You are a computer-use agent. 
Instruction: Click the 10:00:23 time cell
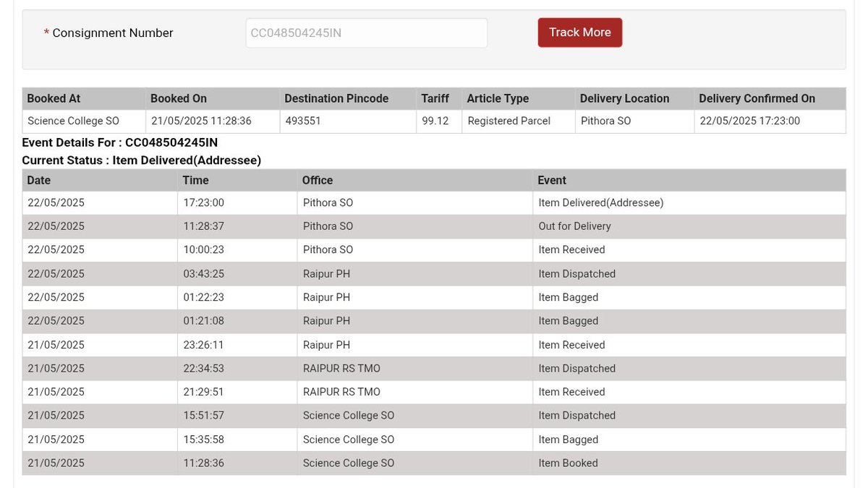[x=237, y=250]
